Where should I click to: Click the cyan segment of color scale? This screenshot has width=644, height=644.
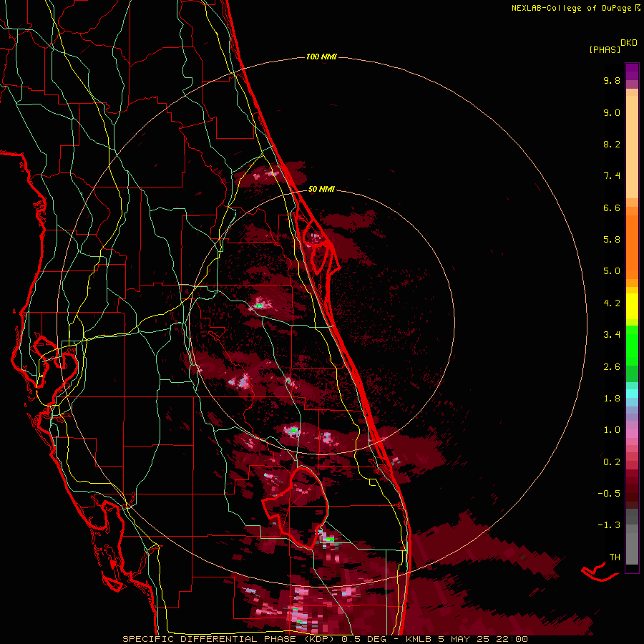[x=632, y=393]
